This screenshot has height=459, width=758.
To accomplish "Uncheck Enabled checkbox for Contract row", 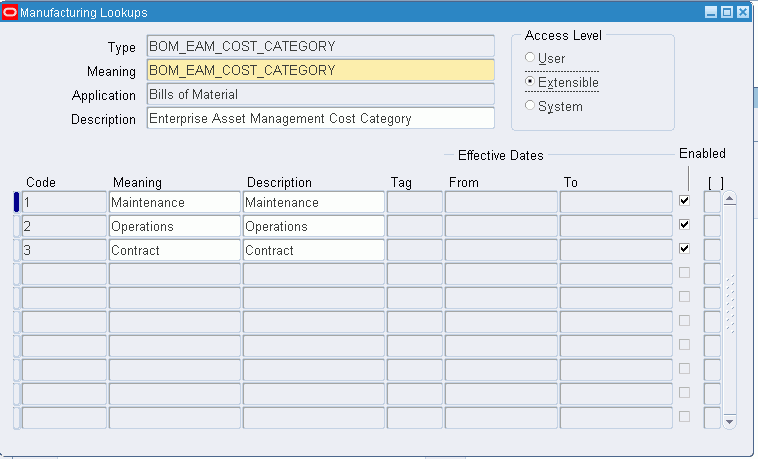I will (684, 249).
